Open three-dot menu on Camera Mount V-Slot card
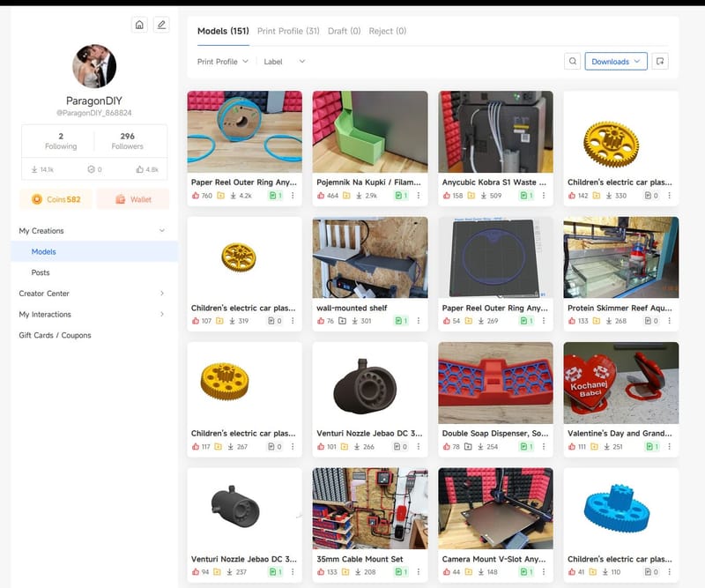This screenshot has width=705, height=588. [544, 572]
